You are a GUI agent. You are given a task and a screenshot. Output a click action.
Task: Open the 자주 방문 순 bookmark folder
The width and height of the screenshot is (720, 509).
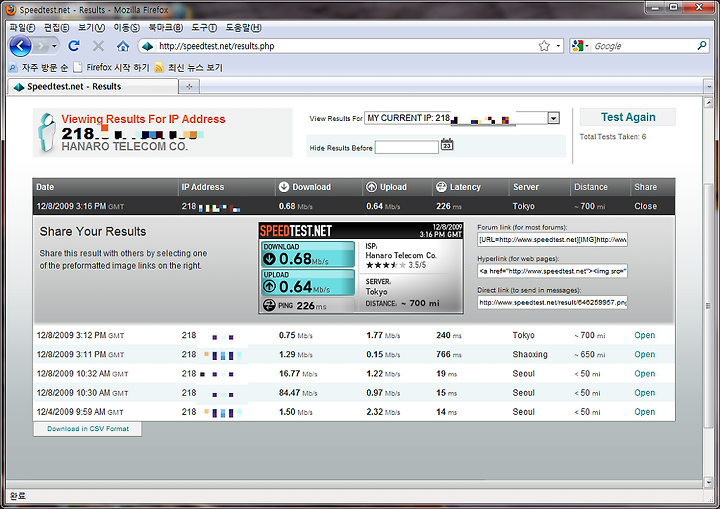tap(39, 68)
